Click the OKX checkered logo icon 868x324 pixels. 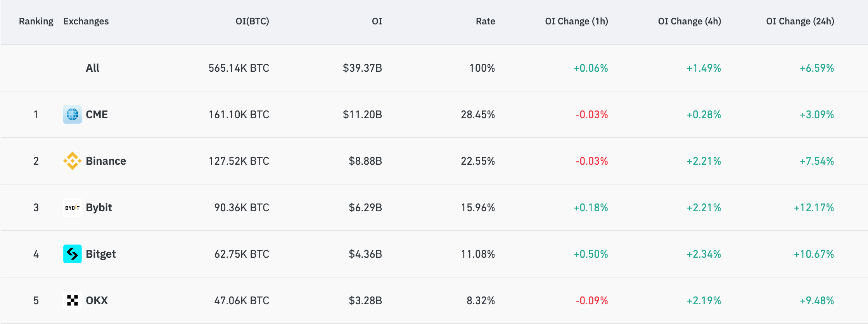click(72, 300)
